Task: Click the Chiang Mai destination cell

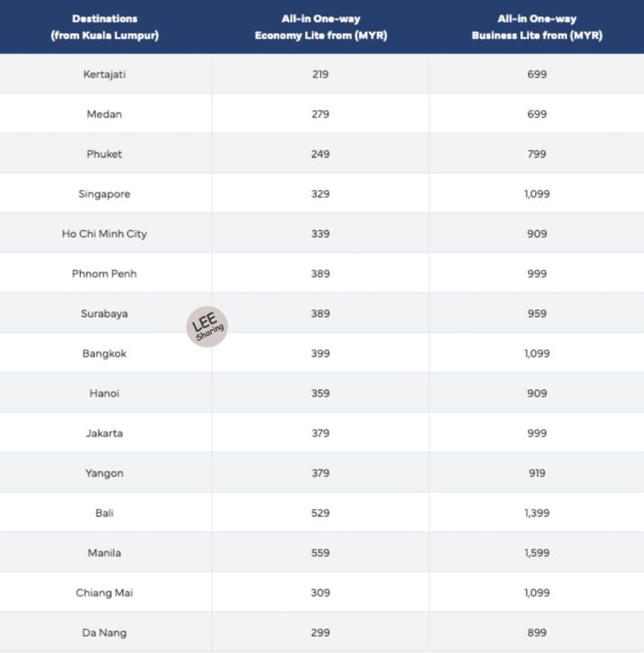Action: click(104, 593)
